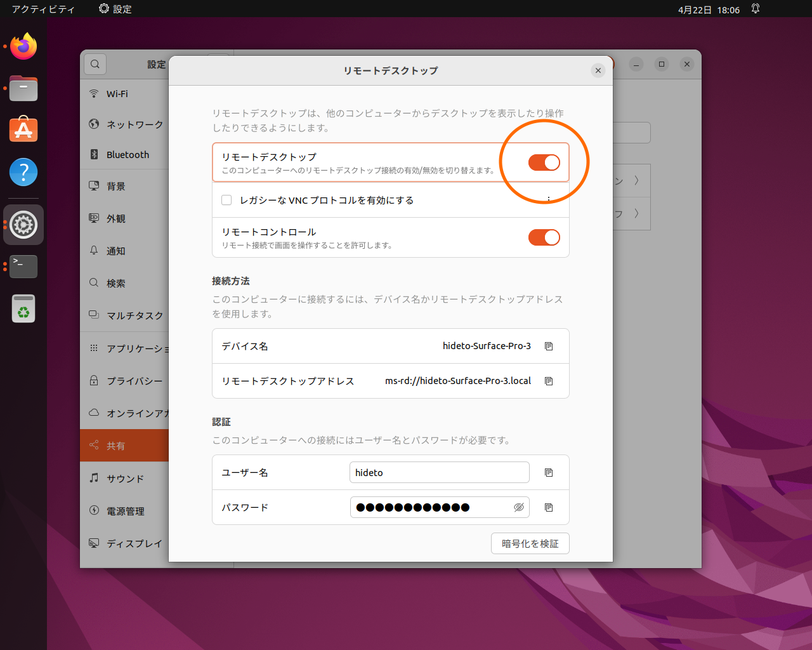Disable the リモートデスクトップ toggle
The height and width of the screenshot is (650, 812).
click(544, 162)
